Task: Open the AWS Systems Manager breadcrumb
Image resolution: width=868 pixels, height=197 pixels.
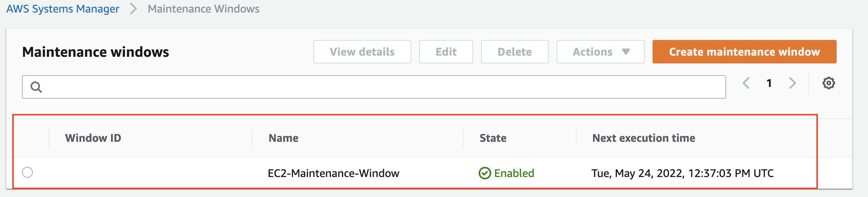Action: [x=63, y=9]
